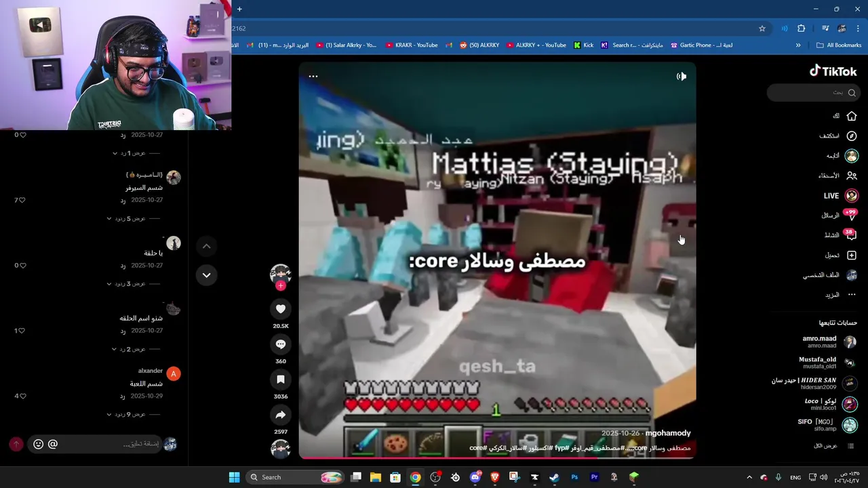Viewport: 868px width, 488px height.
Task: Post comment with the red arrow button
Action: click(x=16, y=444)
